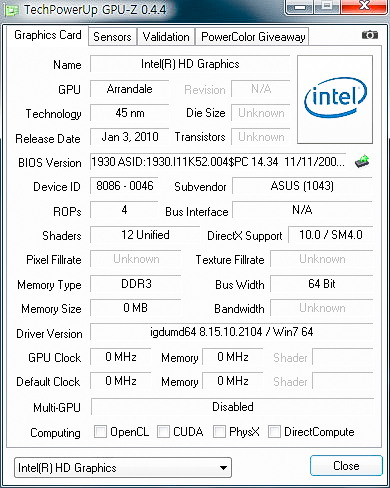Image resolution: width=390 pixels, height=488 pixels.
Task: Click the Memory Type field DDR3
Action: click(136, 284)
